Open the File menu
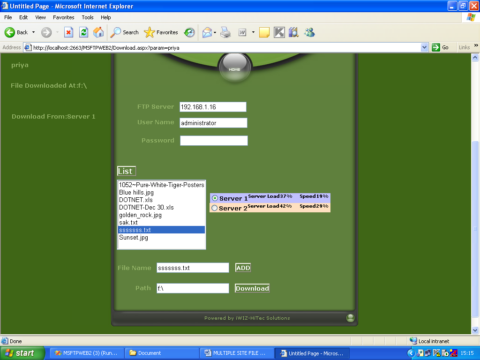This screenshot has width=480, height=360. (x=8, y=17)
